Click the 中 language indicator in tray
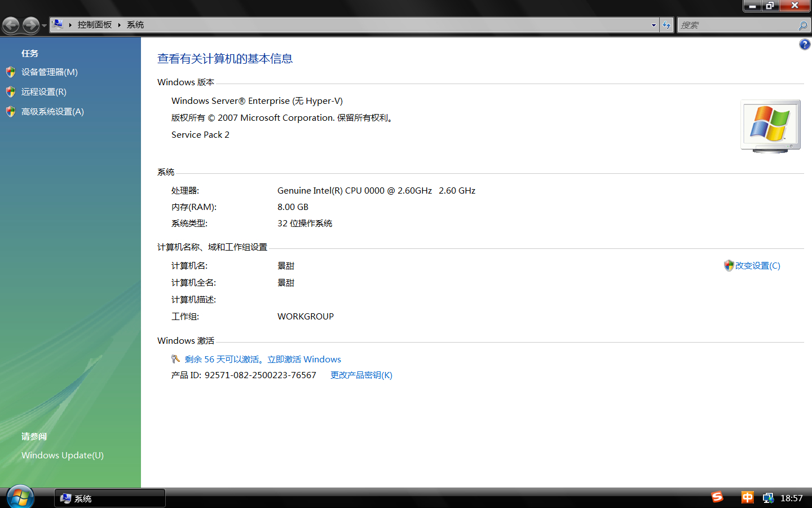Image resolution: width=812 pixels, height=508 pixels. [x=748, y=497]
